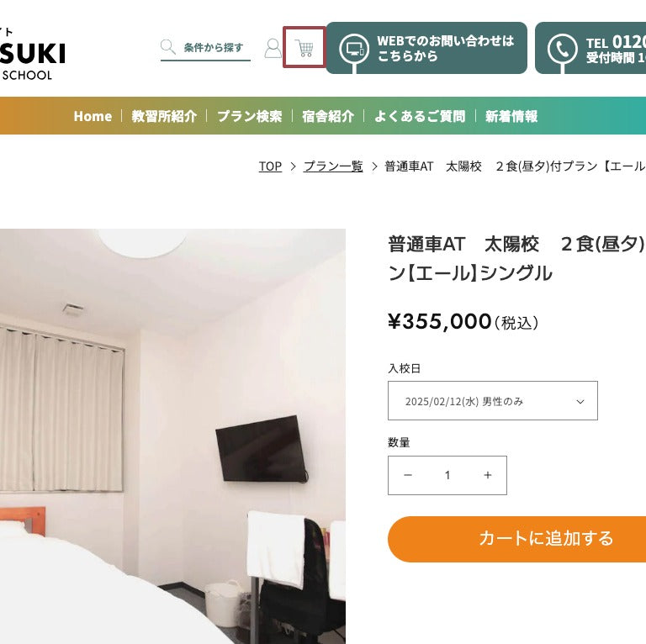Follow the プラン一覧 breadcrumb link
Screen dimensions: 646x644
(x=333, y=166)
